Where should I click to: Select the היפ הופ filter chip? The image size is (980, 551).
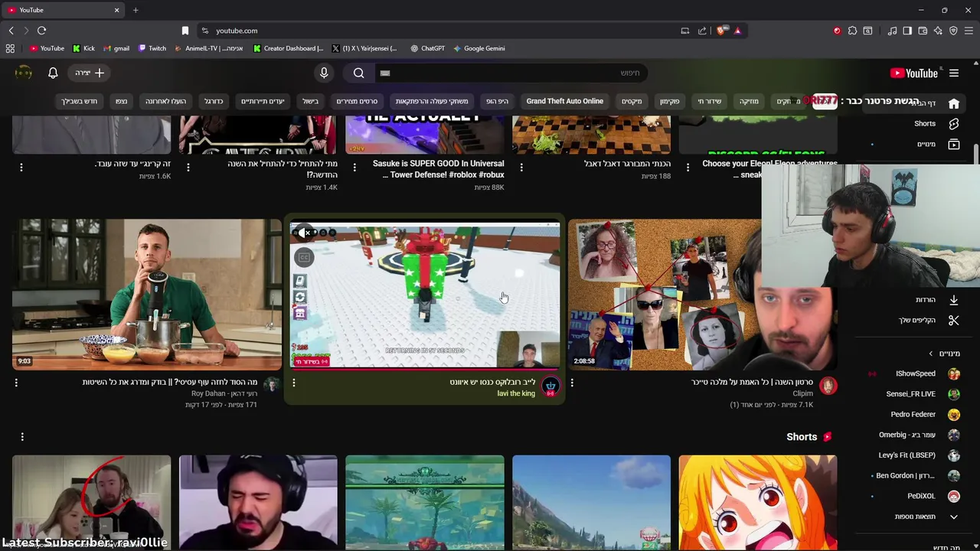point(497,101)
